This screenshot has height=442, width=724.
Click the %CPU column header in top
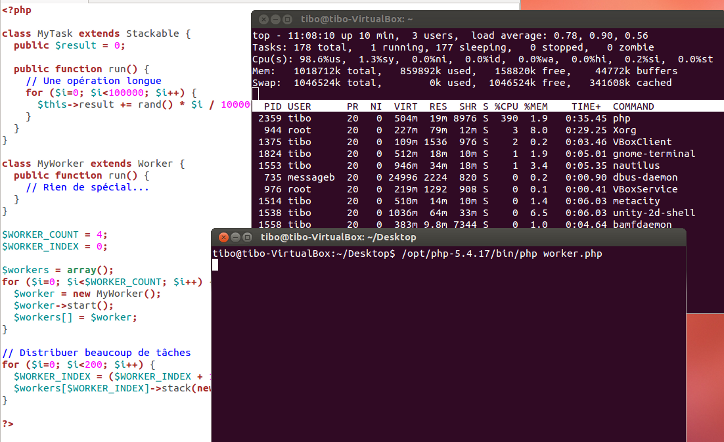[506, 107]
